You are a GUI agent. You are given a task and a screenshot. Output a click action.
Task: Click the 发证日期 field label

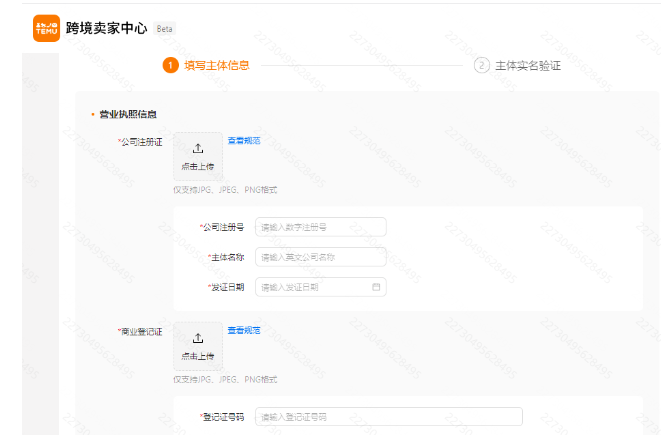[226, 287]
